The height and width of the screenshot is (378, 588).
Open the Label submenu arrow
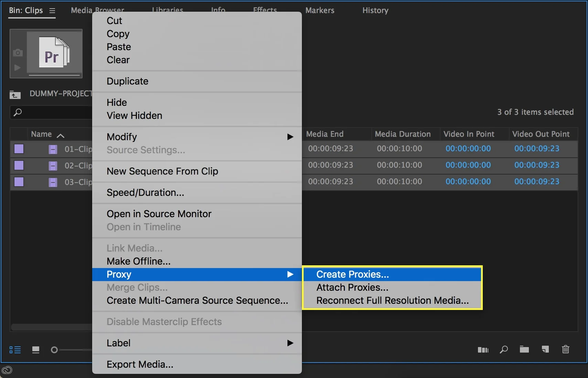click(291, 343)
